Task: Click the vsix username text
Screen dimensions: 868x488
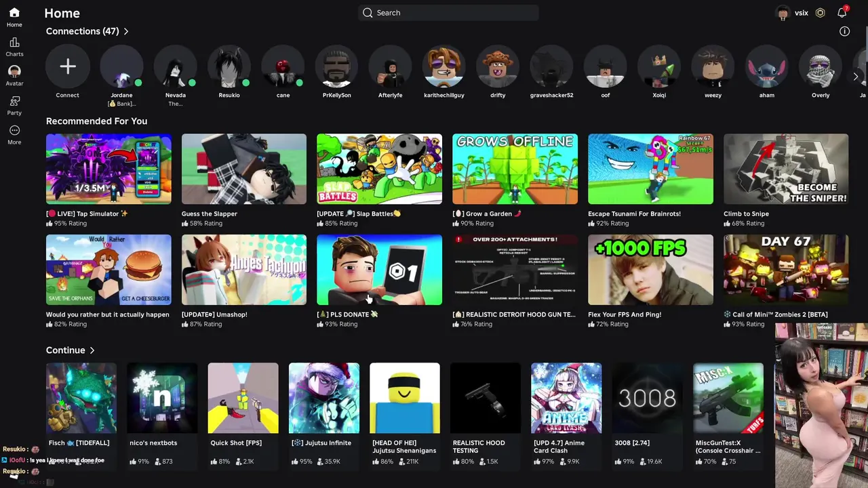Action: point(802,13)
